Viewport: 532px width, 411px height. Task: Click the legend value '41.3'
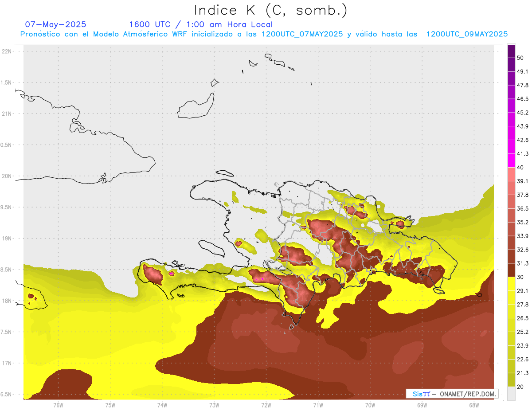click(x=523, y=154)
